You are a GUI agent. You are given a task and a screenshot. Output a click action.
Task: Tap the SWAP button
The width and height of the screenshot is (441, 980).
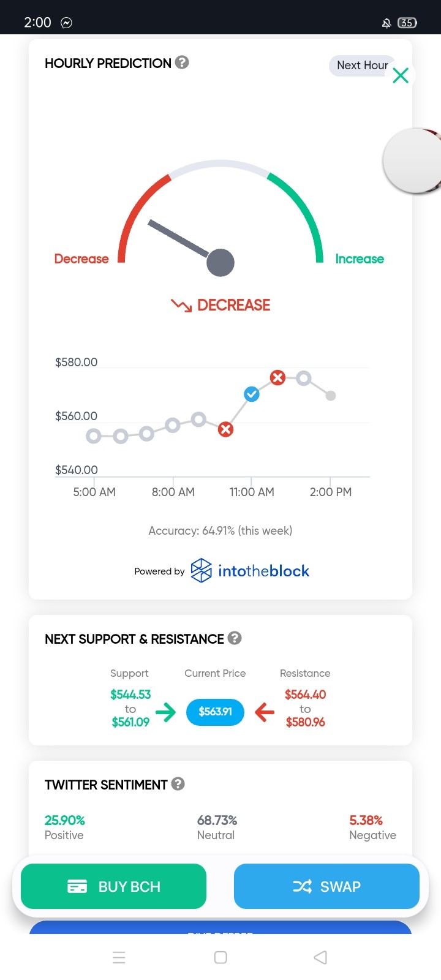(x=326, y=886)
